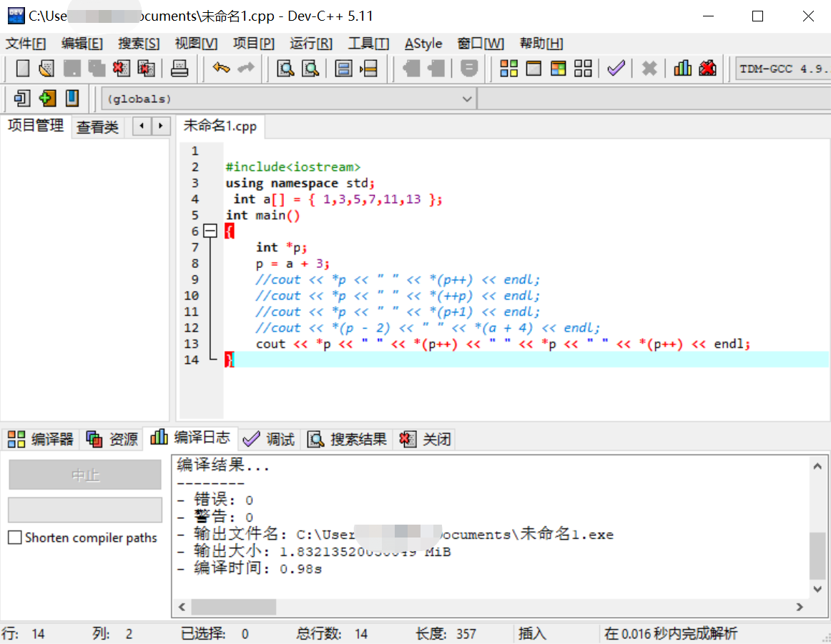Click the Open file icon
The image size is (831, 644).
[46, 69]
